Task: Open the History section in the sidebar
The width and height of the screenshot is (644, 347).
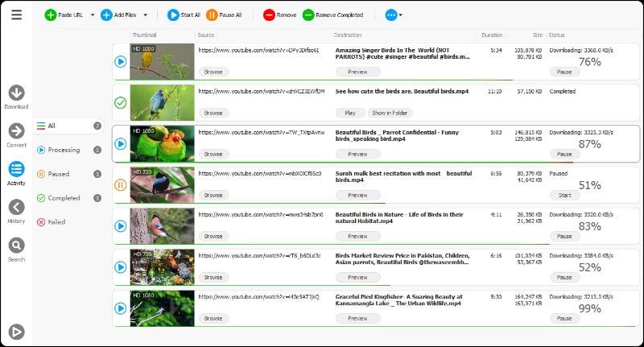Action: 16,207
